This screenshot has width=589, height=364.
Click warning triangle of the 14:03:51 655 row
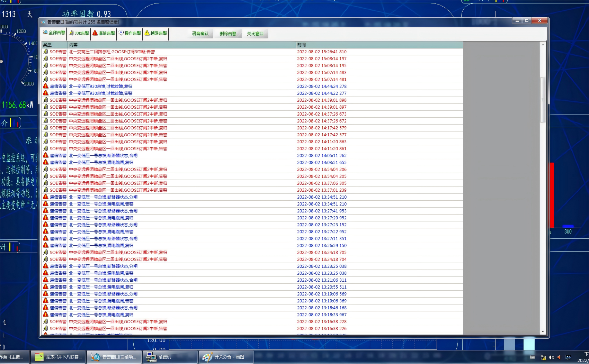click(x=46, y=162)
